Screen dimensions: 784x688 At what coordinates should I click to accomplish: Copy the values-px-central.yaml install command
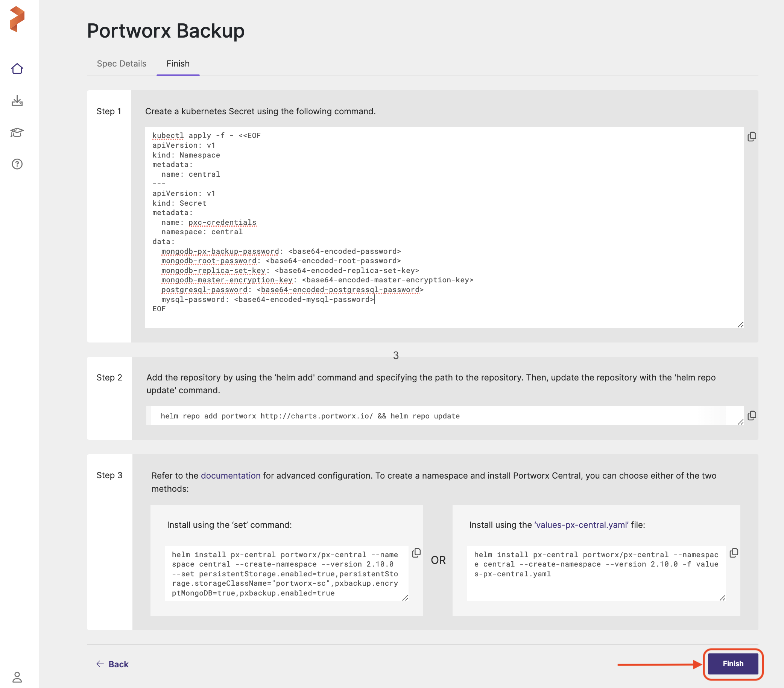[733, 553]
